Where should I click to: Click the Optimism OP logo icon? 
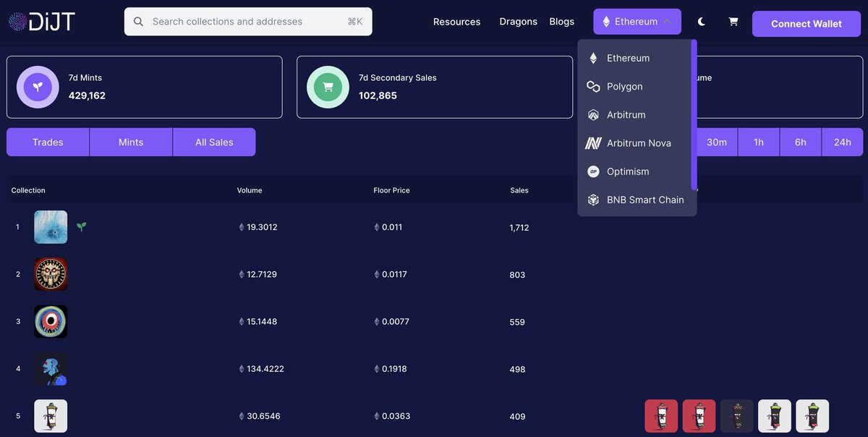[593, 171]
